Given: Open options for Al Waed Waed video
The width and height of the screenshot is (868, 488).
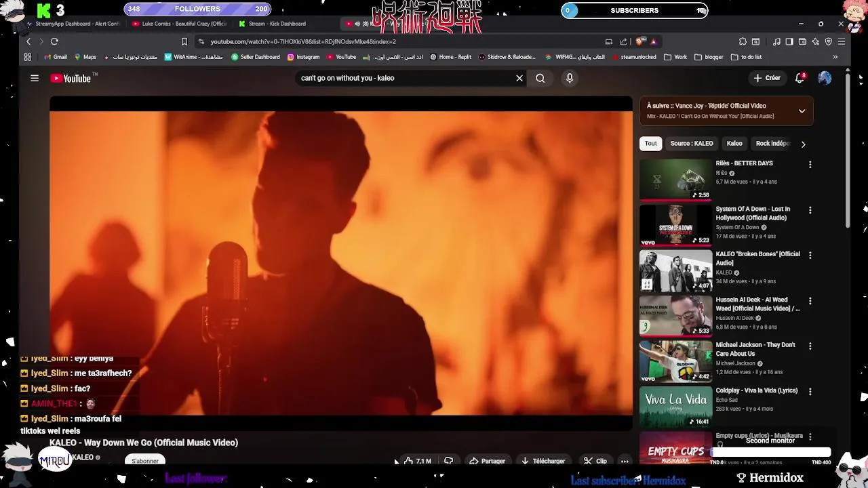Looking at the screenshot, I should (x=810, y=301).
